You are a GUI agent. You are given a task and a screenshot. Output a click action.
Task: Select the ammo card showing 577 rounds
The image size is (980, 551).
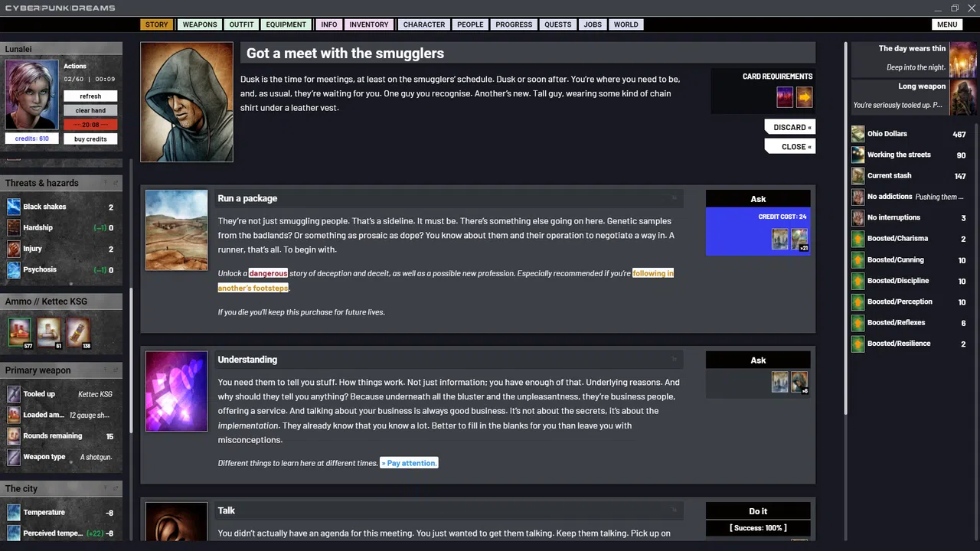(x=20, y=333)
